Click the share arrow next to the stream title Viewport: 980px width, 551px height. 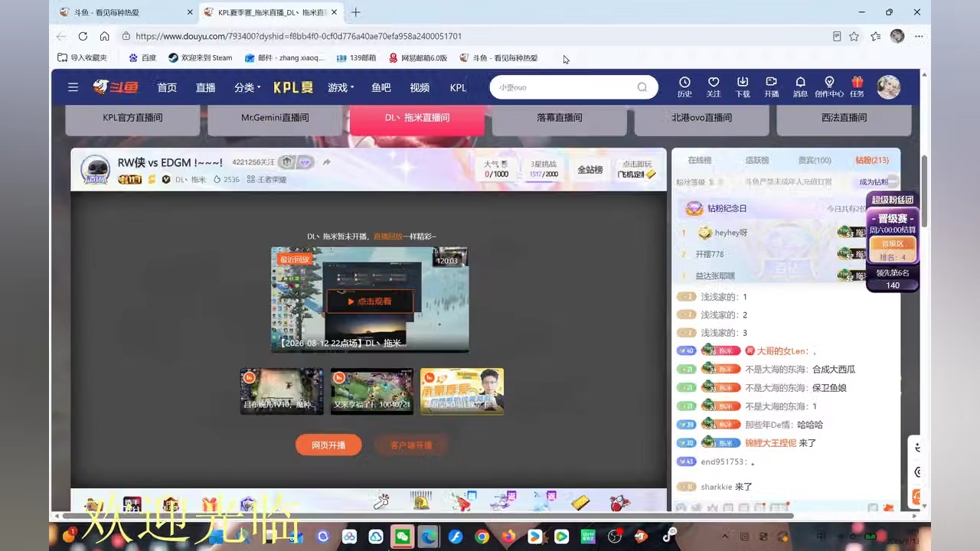[327, 162]
